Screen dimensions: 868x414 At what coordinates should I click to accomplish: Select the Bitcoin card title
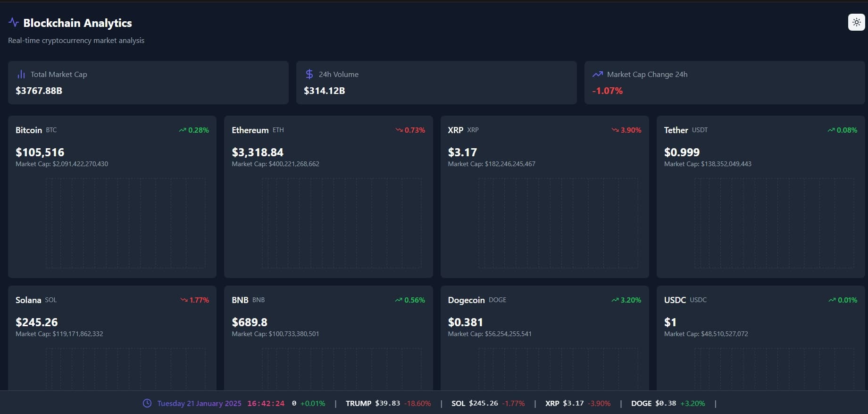29,130
